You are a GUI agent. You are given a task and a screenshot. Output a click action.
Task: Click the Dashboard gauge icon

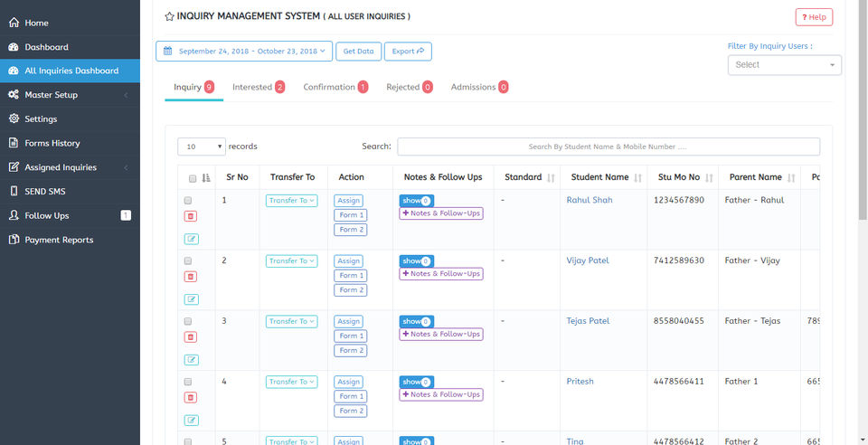coord(14,47)
